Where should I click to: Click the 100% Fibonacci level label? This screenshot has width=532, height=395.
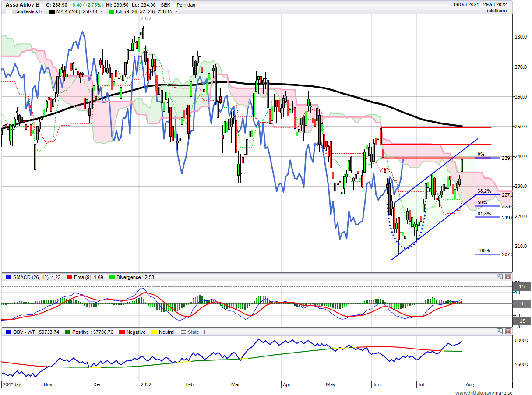tap(484, 251)
